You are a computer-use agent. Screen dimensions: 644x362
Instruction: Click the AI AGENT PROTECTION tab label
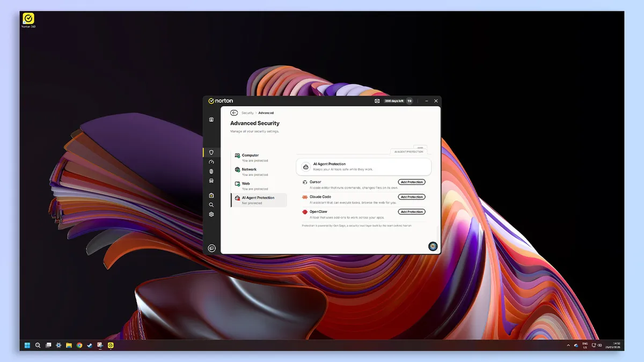409,152
